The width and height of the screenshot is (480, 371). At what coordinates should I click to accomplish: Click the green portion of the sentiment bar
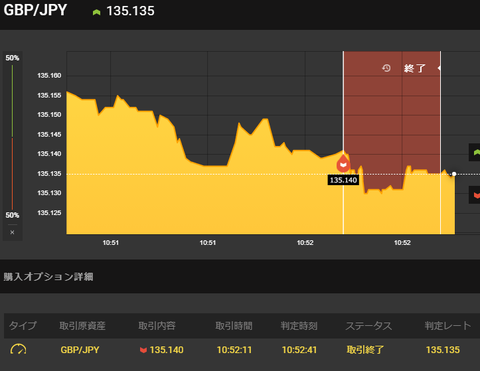12,101
